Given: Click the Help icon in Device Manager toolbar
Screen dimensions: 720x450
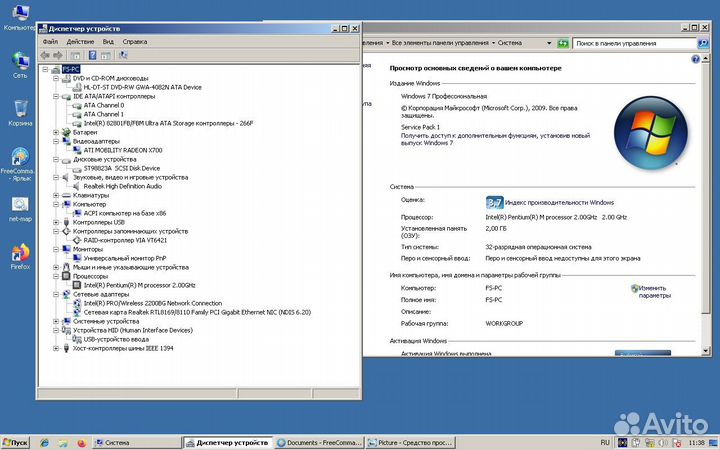Looking at the screenshot, I should point(92,55).
